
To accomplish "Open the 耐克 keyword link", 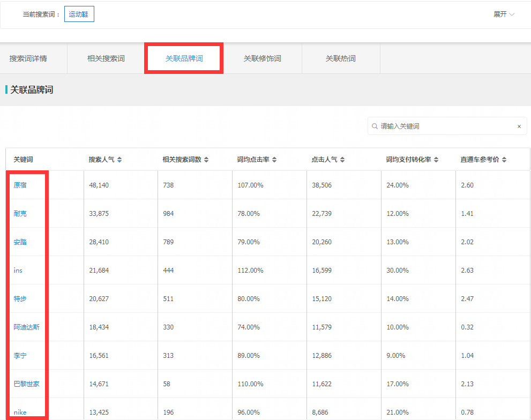I will (20, 214).
